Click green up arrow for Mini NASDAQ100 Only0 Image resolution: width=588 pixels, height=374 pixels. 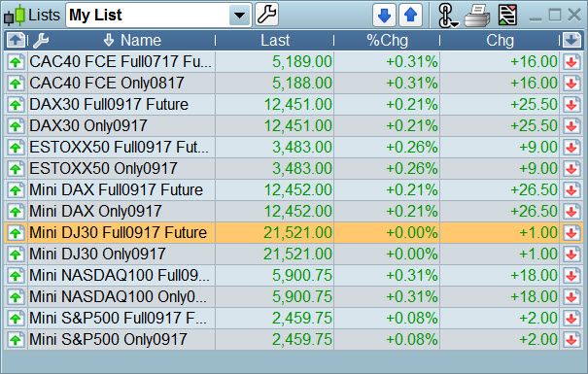coord(16,297)
